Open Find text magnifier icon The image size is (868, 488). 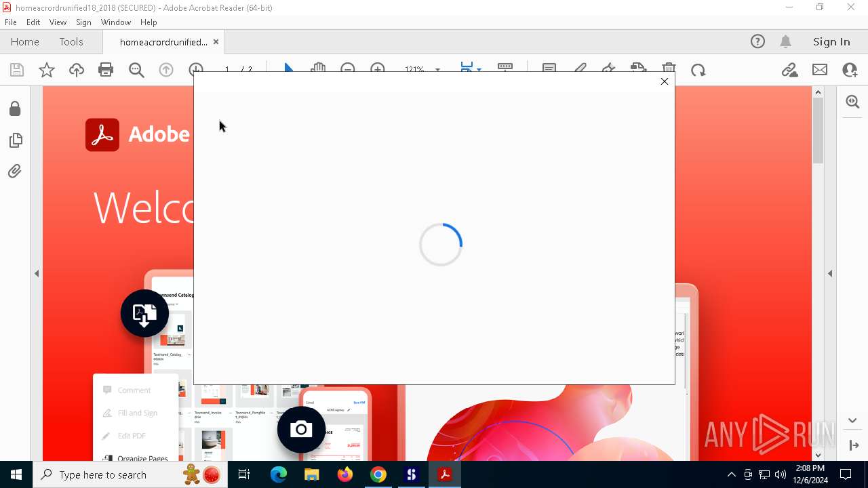tap(136, 70)
